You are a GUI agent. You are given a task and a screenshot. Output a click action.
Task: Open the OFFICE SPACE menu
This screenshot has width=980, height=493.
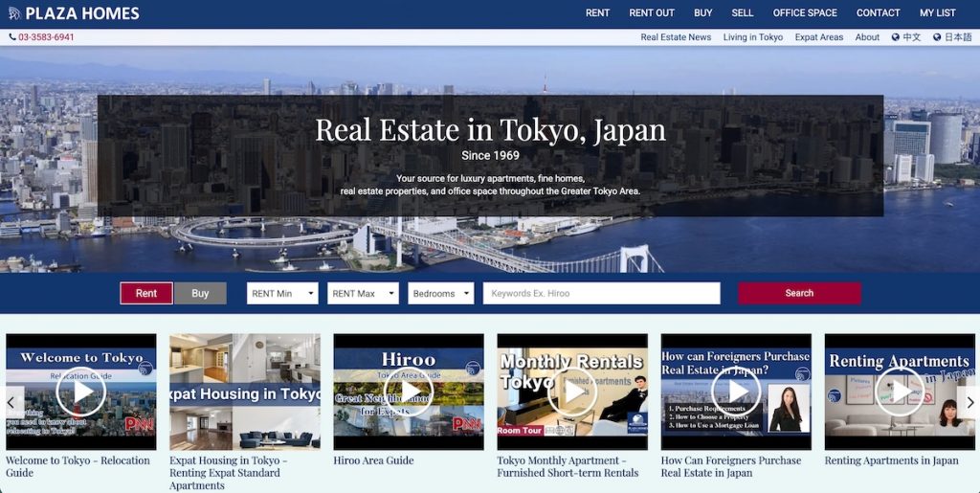(805, 13)
